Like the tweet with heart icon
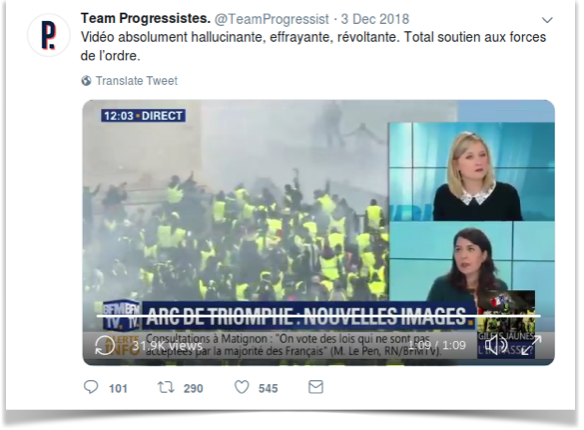This screenshot has height=430, width=584. pos(242,387)
